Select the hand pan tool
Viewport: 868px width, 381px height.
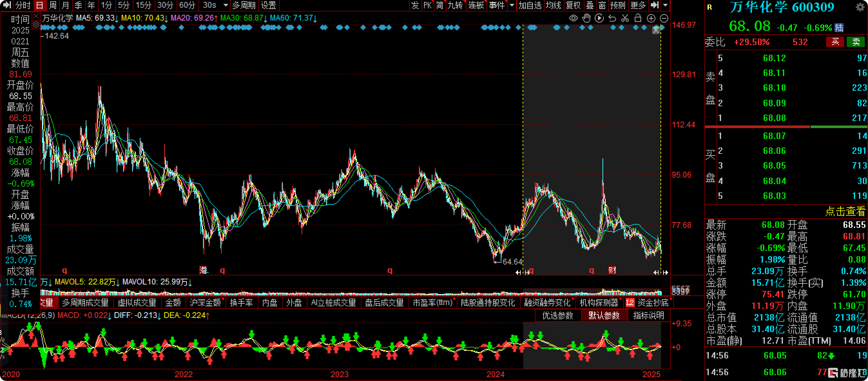point(586,18)
